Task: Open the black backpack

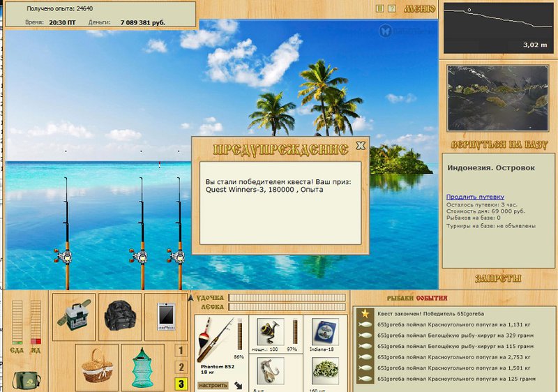Action: click(x=120, y=317)
